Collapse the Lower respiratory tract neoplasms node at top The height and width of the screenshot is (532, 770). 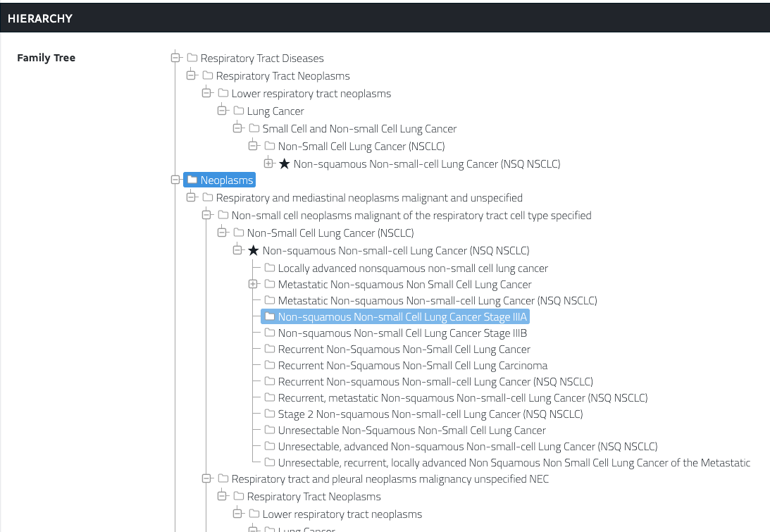[x=206, y=93]
